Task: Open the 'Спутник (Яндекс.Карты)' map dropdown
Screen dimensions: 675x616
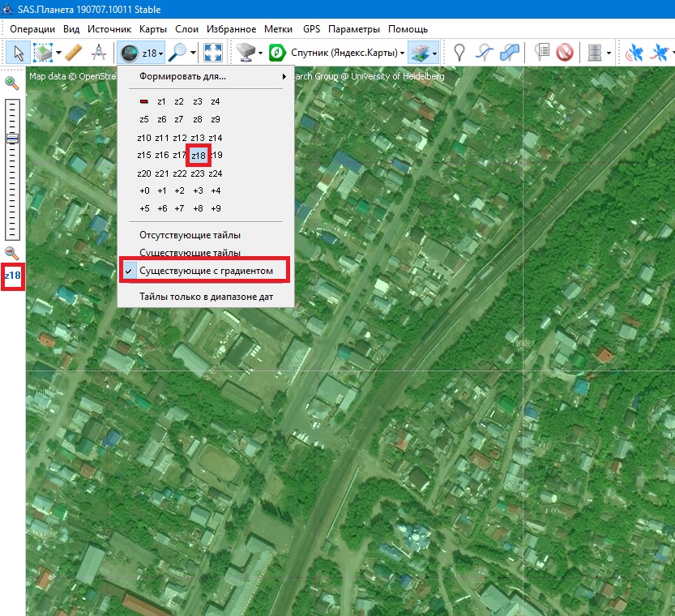Action: click(348, 53)
